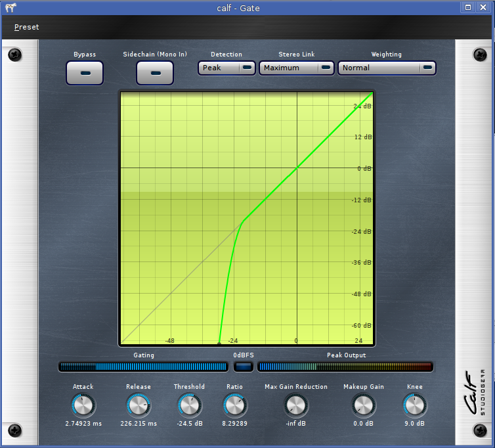The height and width of the screenshot is (448, 495).
Task: Click the Threshold knob
Action: tap(190, 405)
